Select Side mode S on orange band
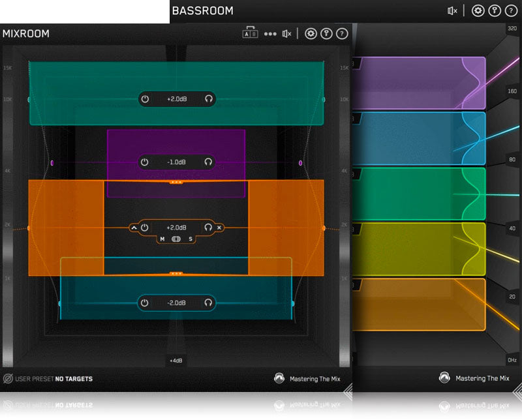522x420 pixels. coord(191,239)
